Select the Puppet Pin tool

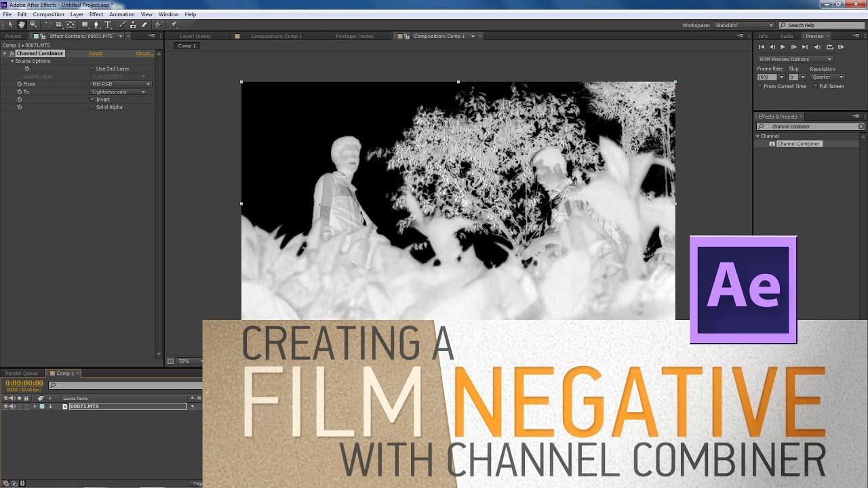174,24
